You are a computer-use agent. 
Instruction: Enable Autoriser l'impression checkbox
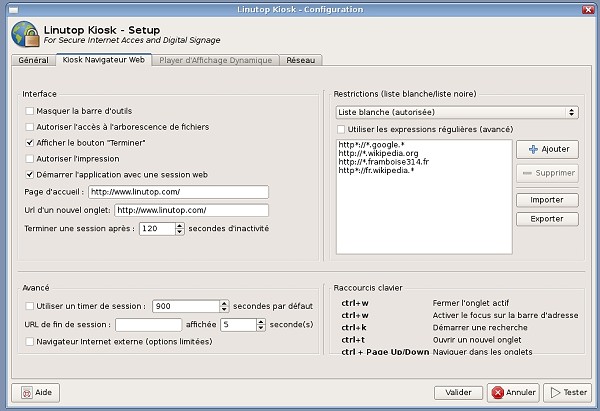click(29, 159)
